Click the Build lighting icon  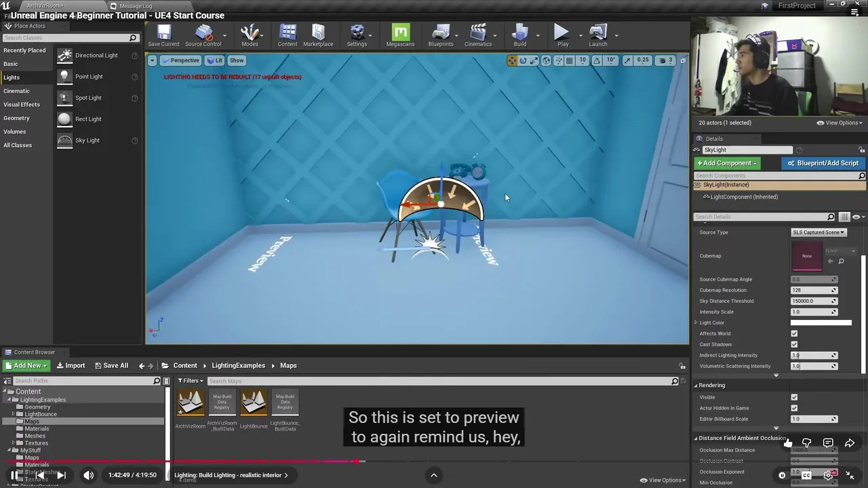520,36
